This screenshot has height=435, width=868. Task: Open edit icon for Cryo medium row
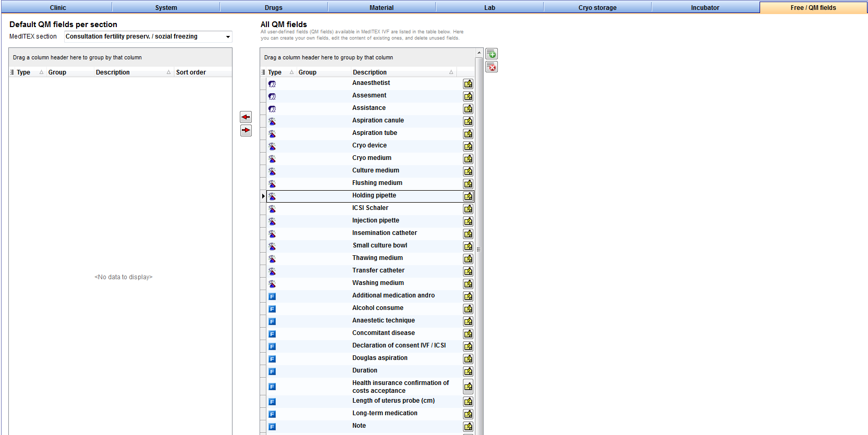pos(468,159)
